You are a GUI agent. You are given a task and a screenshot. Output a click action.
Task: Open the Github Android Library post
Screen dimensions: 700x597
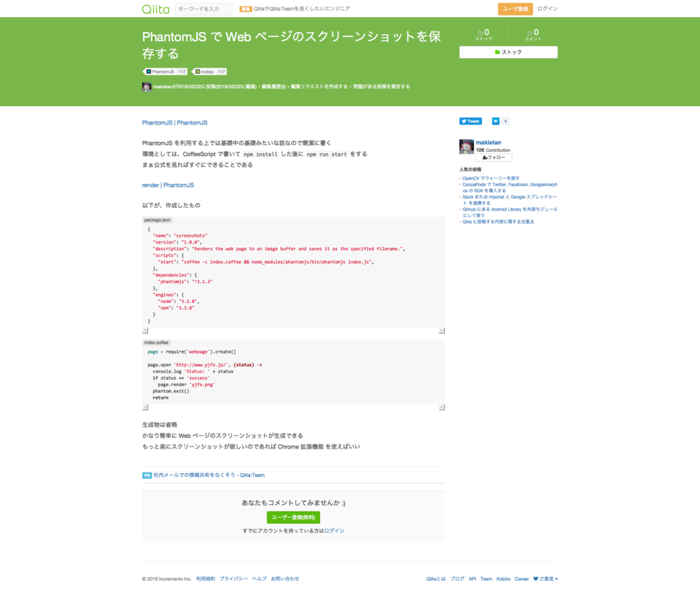click(x=510, y=213)
